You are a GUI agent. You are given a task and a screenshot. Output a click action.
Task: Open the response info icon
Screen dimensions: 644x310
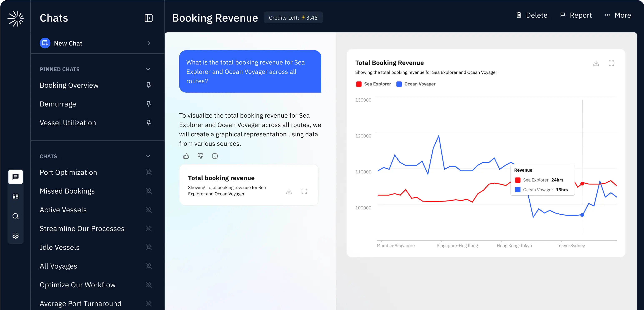215,156
